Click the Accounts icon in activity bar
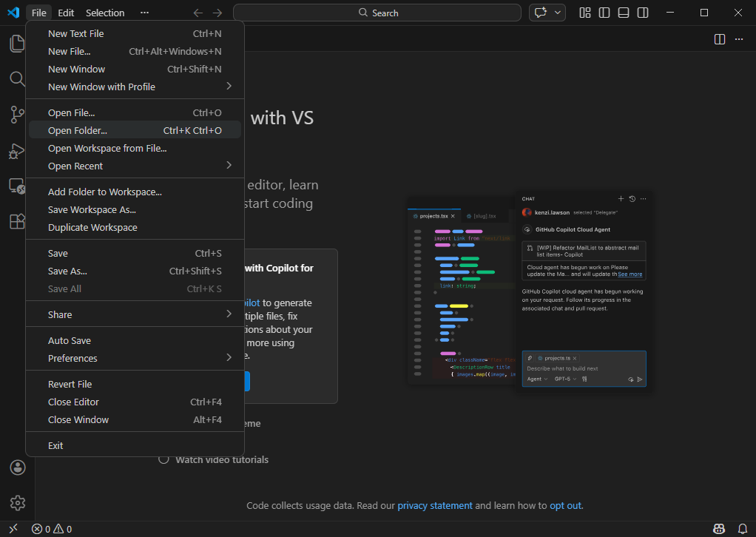Image resolution: width=756 pixels, height=537 pixels. pos(17,467)
